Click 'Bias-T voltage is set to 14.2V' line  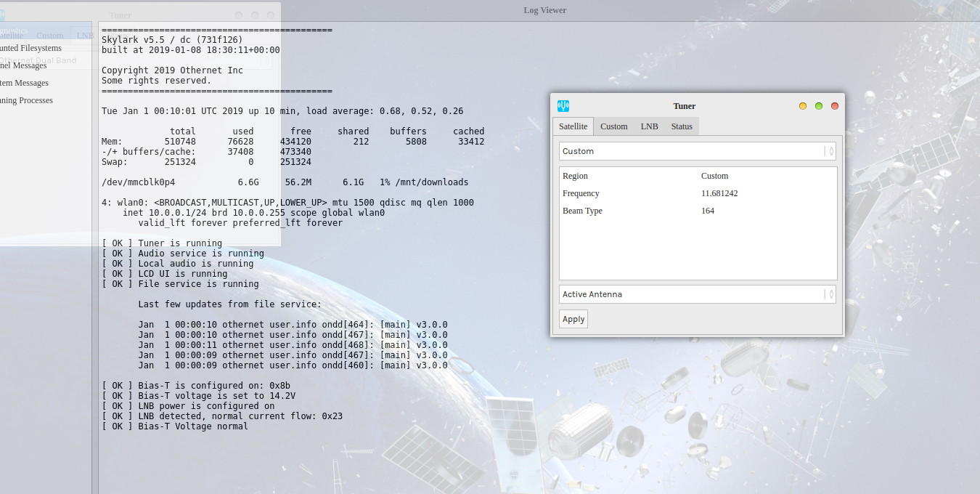tap(198, 396)
